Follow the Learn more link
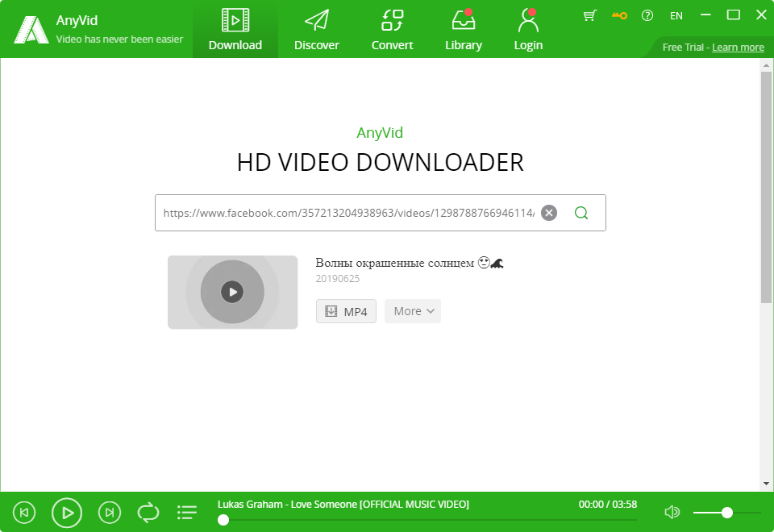 [738, 48]
